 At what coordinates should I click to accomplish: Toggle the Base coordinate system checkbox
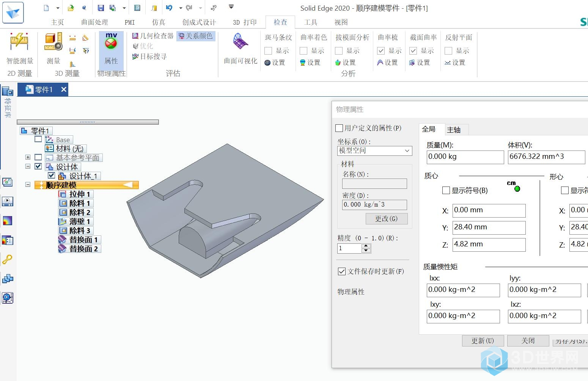click(x=38, y=139)
